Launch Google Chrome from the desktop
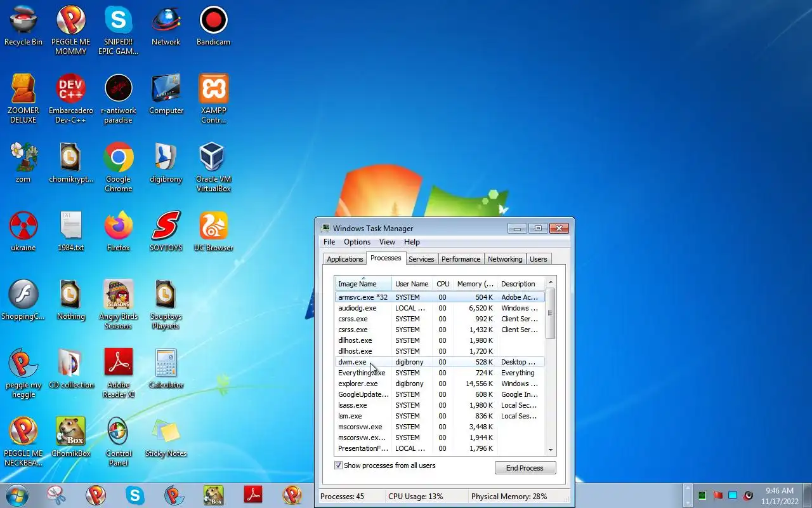Screen dimensions: 812x508 click(x=119, y=168)
